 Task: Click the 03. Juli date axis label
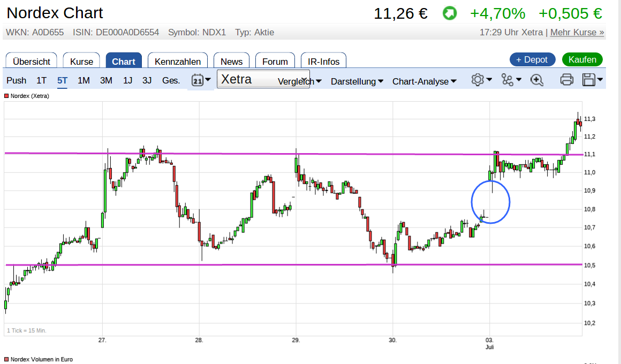click(490, 344)
